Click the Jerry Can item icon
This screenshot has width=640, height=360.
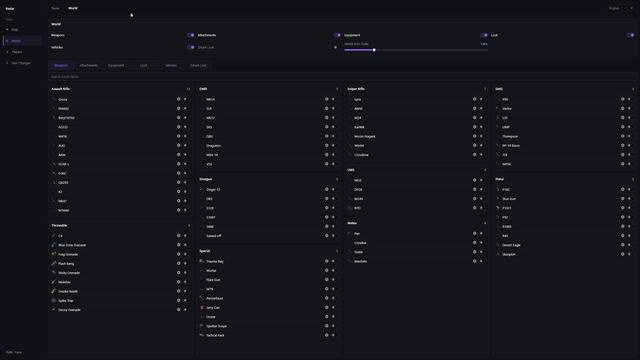pos(202,308)
